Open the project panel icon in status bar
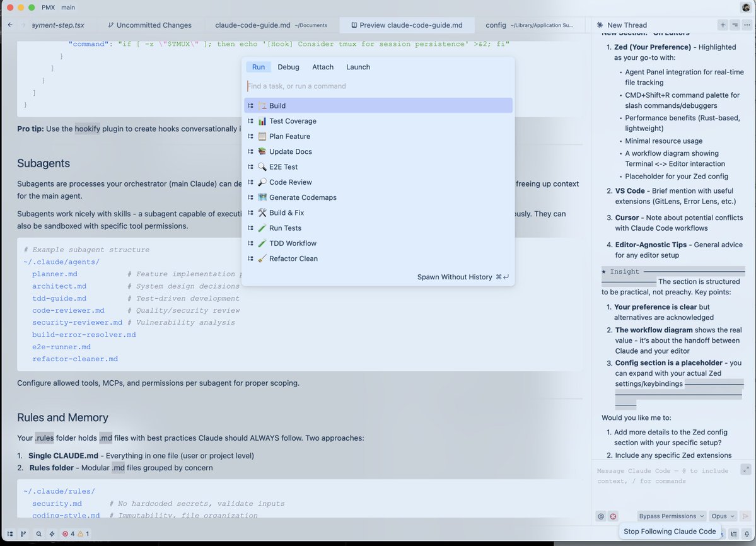This screenshot has height=546, width=756. [11, 533]
